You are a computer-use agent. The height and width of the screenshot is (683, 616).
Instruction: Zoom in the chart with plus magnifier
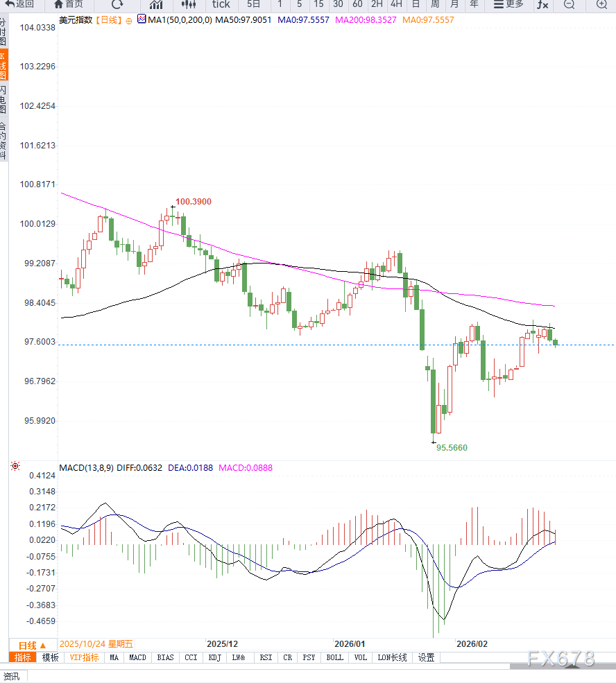tap(601, 4)
